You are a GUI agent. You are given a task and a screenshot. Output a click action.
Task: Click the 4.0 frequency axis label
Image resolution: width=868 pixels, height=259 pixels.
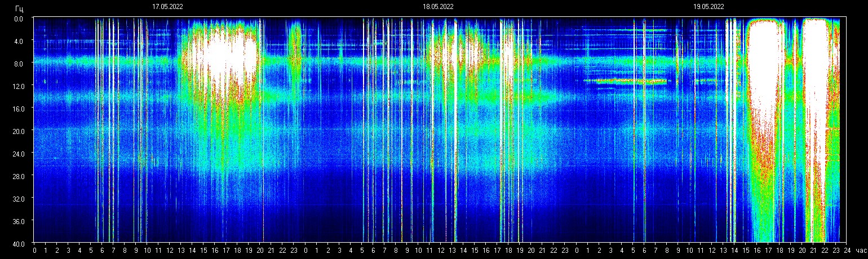[x=19, y=41]
